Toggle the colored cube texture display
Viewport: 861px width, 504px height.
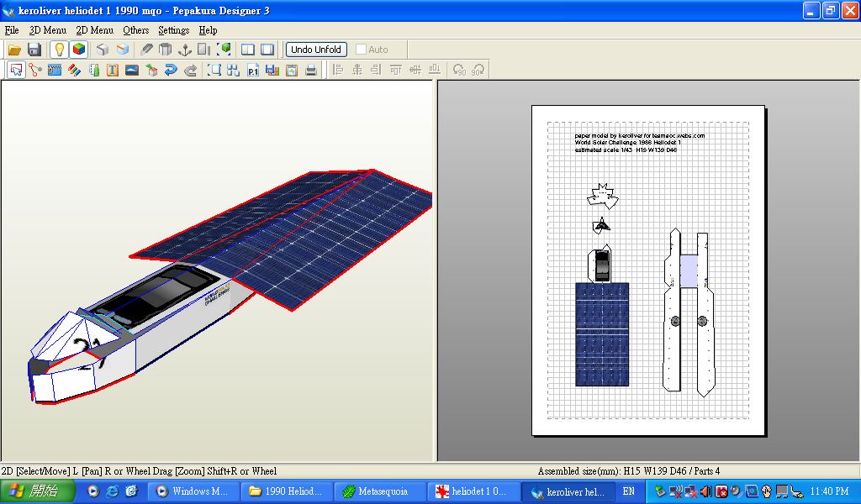78,50
